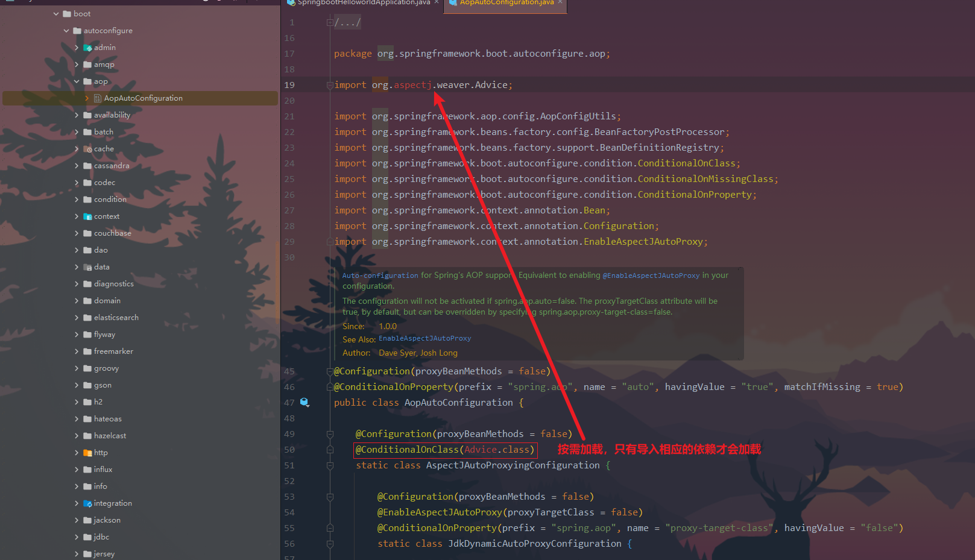Select the groovy package row
The image size is (975, 560).
[140, 368]
